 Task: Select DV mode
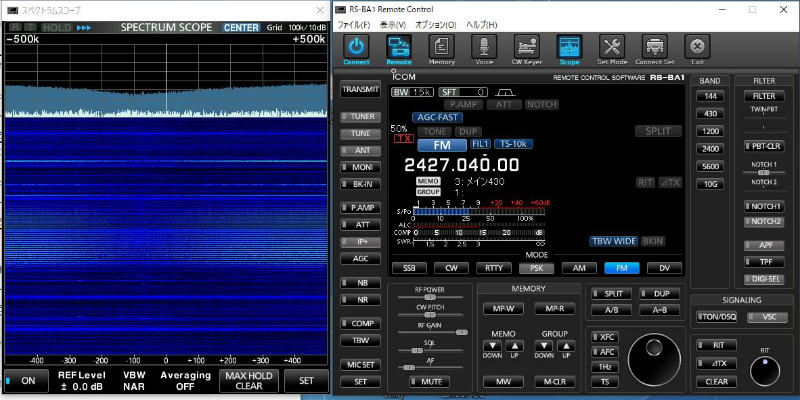(x=664, y=268)
